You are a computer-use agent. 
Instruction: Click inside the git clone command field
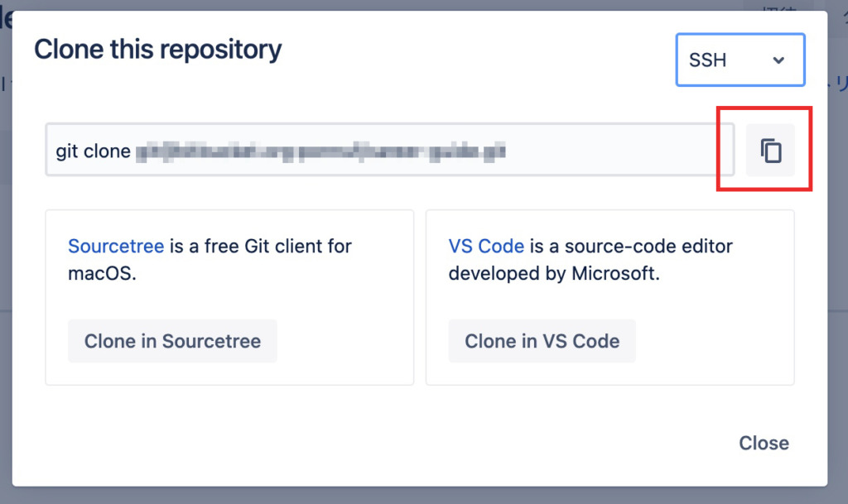coord(389,150)
